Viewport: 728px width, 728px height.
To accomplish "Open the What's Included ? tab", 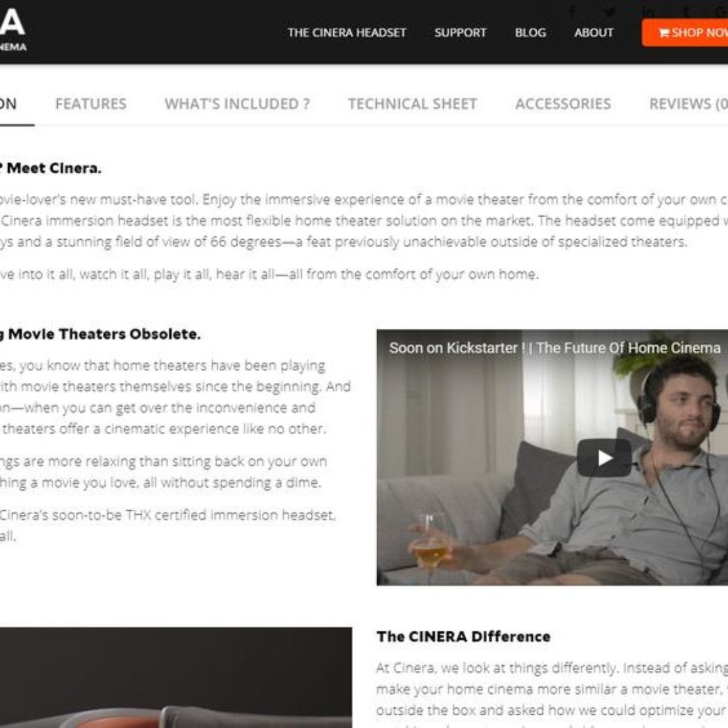I will tap(237, 104).
